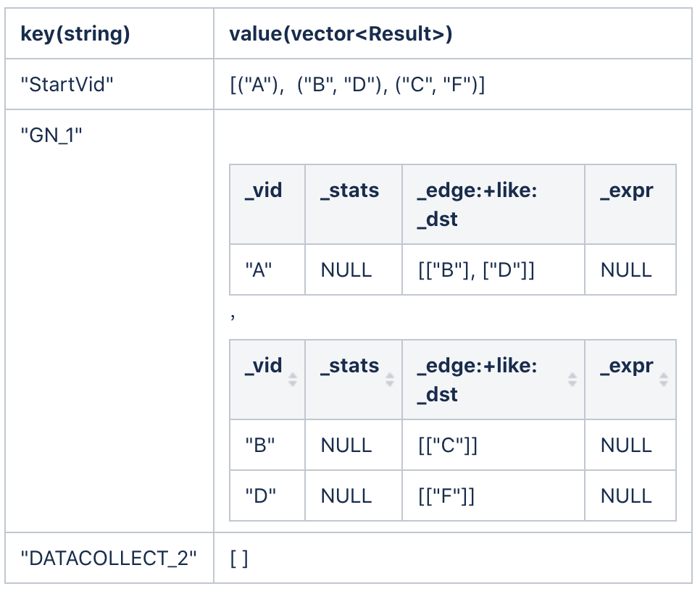Viewport: 700px width, 594px height.
Task: Click the [["C"]] edge destination cell
Action: pyautogui.click(x=493, y=445)
